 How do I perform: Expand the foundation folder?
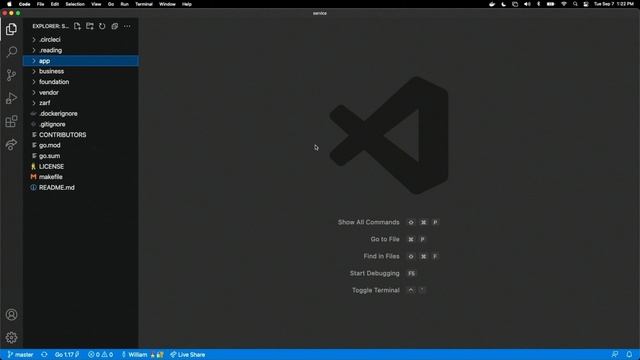click(81, 82)
